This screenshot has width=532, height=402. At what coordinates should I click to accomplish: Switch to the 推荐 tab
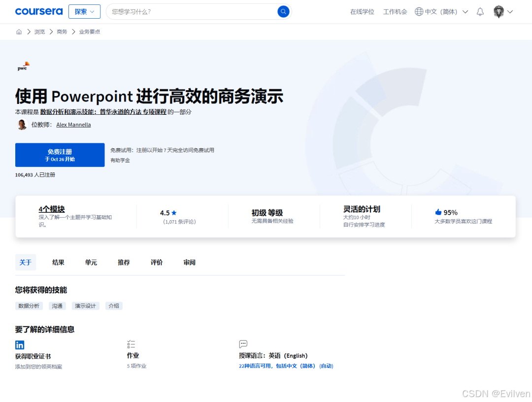coord(124,262)
